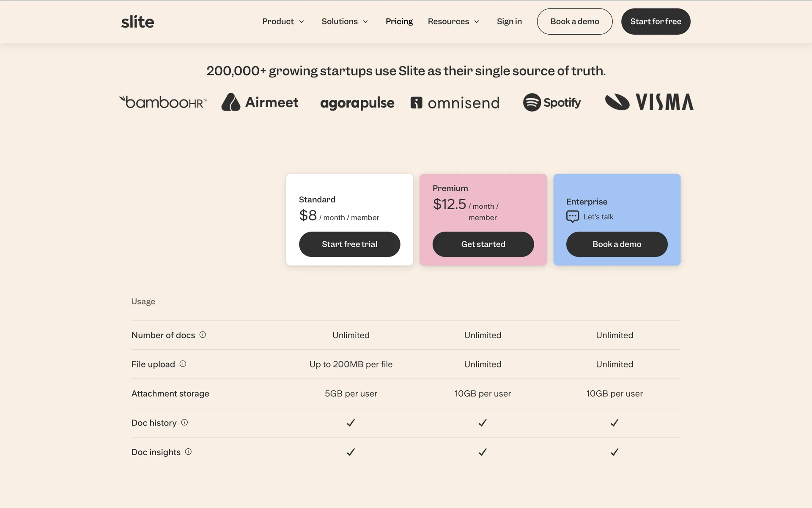This screenshot has height=508, width=812.
Task: Click the Spotify logo
Action: click(x=551, y=102)
